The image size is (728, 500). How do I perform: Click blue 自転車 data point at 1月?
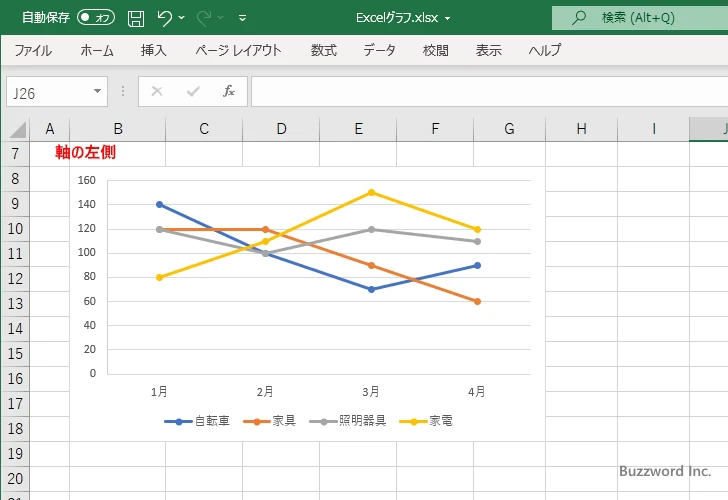[x=160, y=204]
